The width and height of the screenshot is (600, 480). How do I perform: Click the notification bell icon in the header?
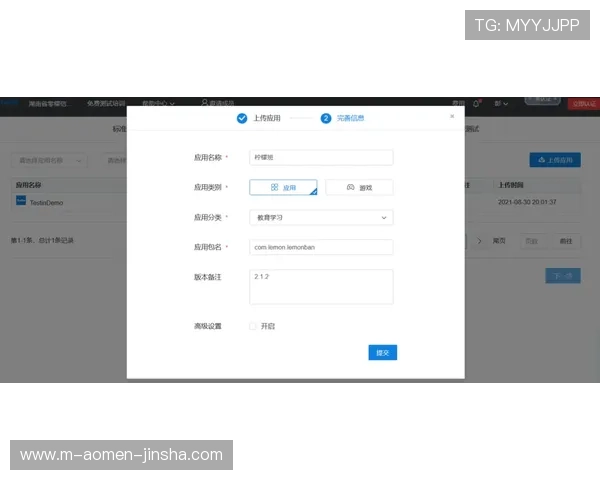click(477, 102)
